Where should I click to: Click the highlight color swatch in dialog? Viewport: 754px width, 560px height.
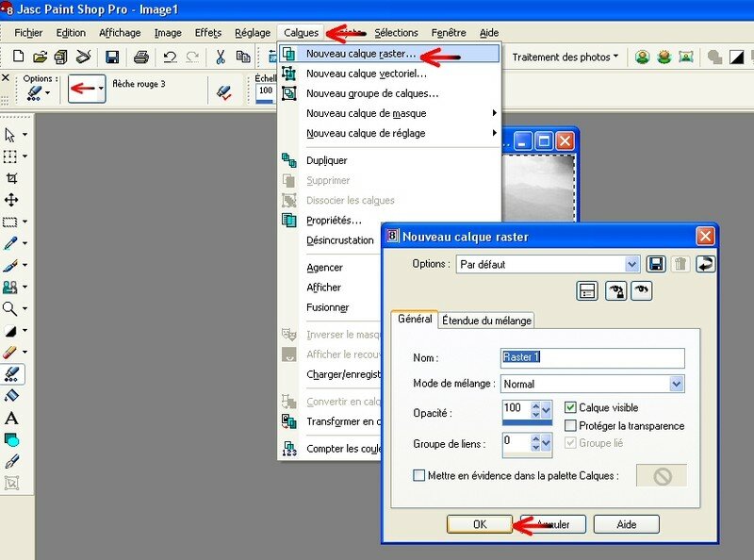coord(662,476)
